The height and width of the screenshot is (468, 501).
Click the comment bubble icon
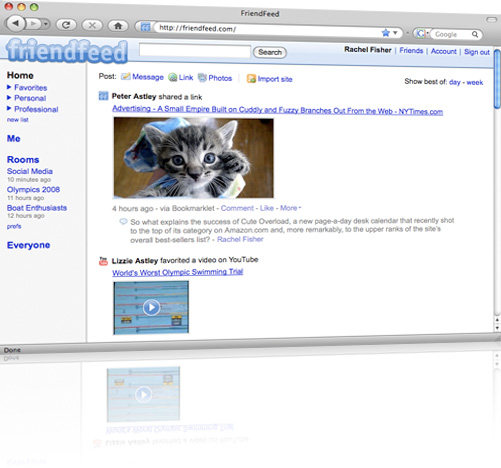pyautogui.click(x=123, y=221)
